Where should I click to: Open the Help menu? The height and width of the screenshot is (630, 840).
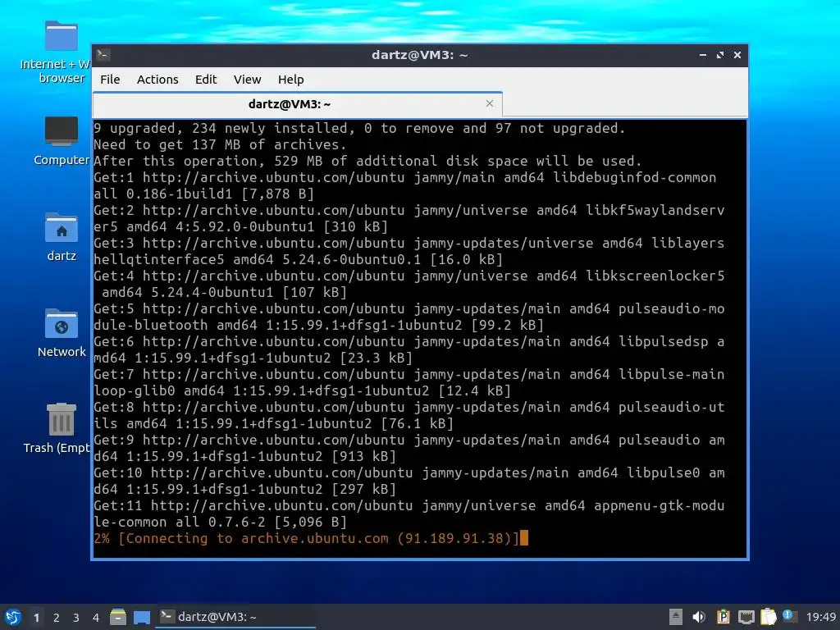[x=291, y=80]
